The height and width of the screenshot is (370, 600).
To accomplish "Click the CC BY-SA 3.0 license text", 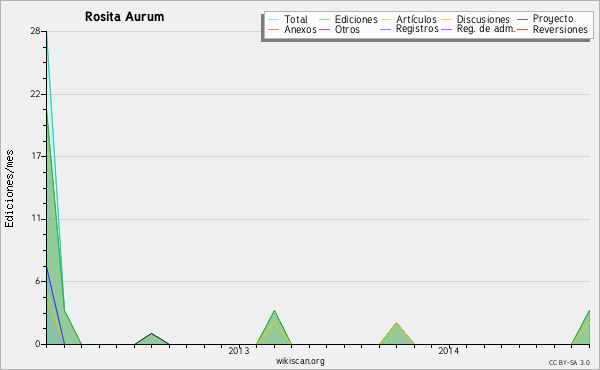I will (x=569, y=363).
